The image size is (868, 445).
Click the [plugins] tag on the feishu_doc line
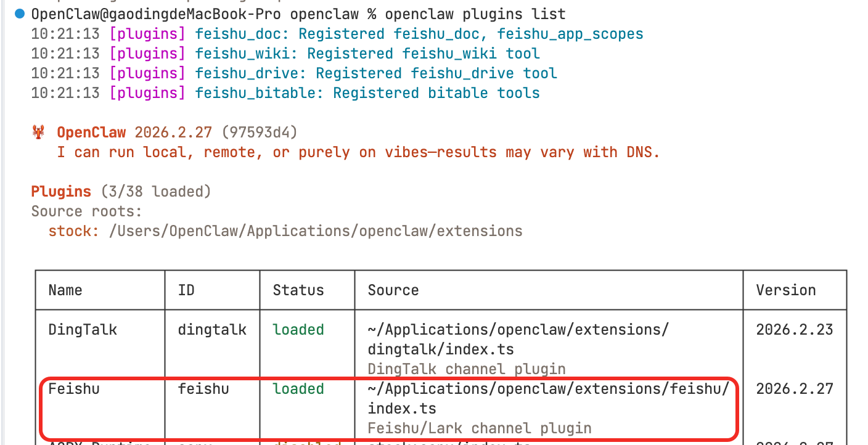click(147, 34)
